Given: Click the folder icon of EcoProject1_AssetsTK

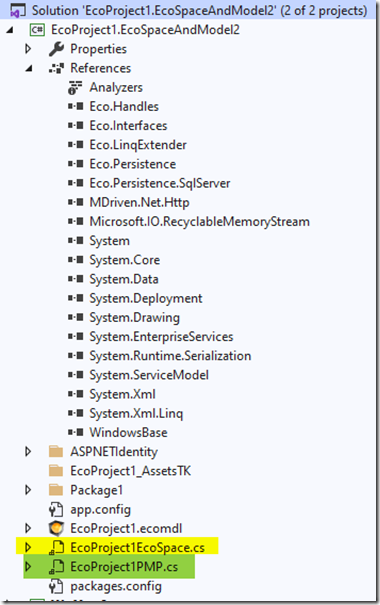Looking at the screenshot, I should coord(56,471).
